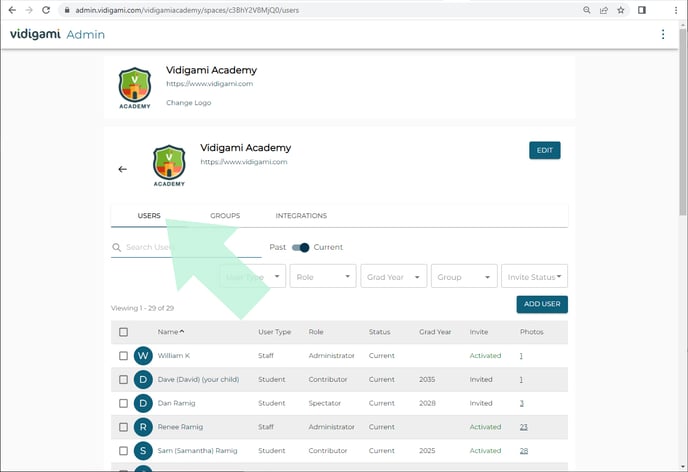Open Chrome three-dot menu
This screenshot has width=688, height=472.
(x=676, y=10)
